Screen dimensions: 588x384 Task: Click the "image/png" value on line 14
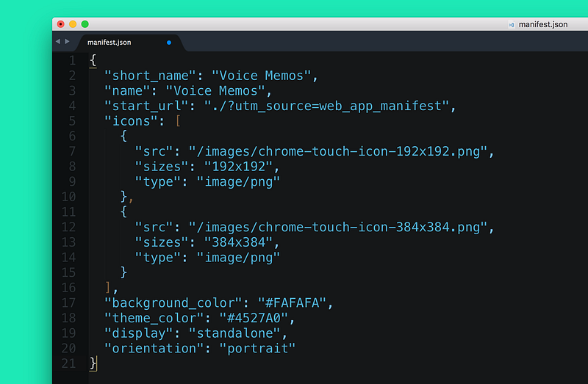point(238,258)
